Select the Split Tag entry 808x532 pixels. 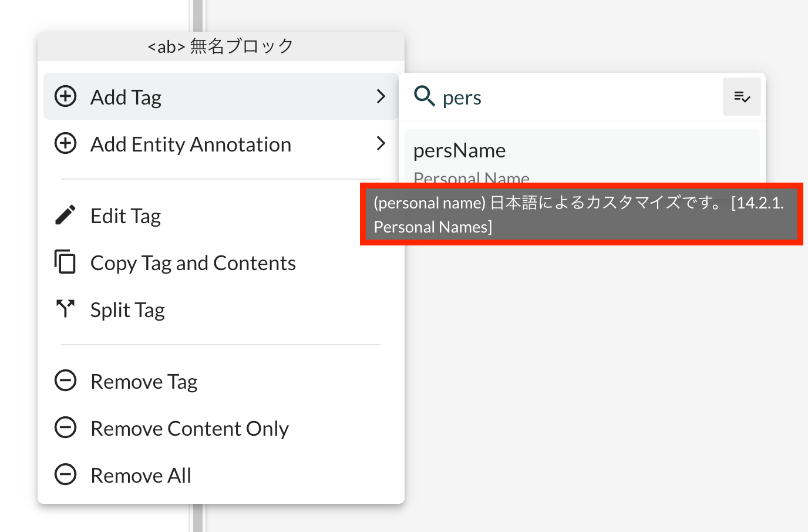[x=221, y=309]
